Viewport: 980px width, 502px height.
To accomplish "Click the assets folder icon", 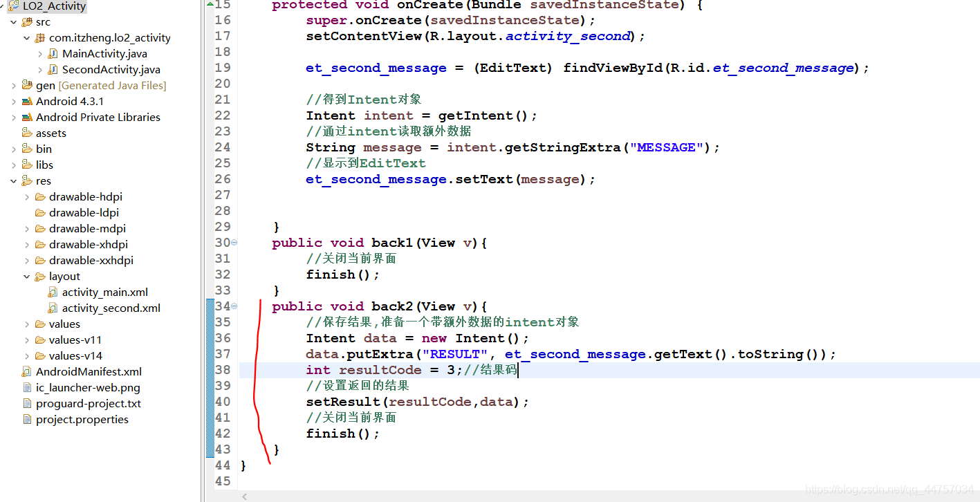I will click(x=27, y=133).
